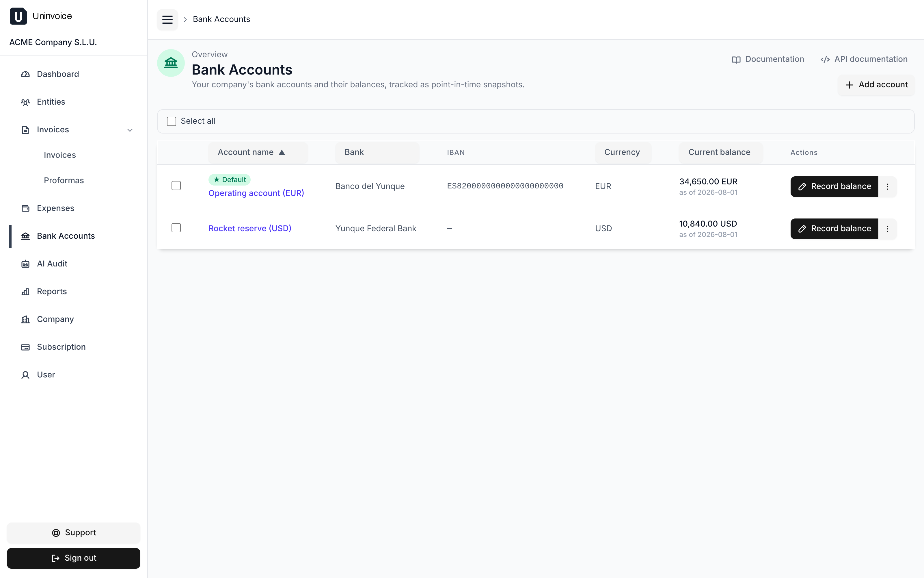
Task: Record balance for Operating account (EUR)
Action: [x=834, y=187]
